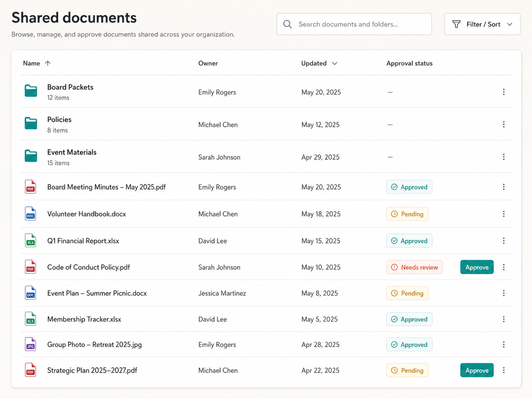This screenshot has height=399, width=532.
Task: Click the 15 items label under Event Materials
Action: (58, 163)
